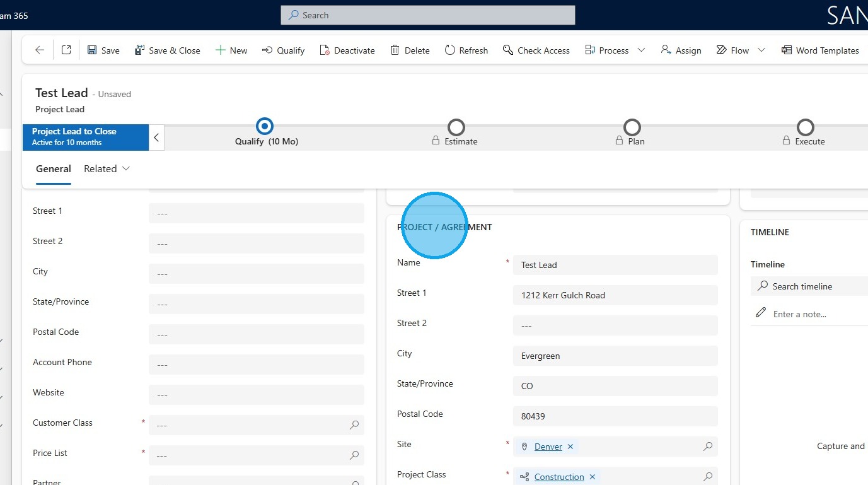Edit the Name field containing Test Lead
The width and height of the screenshot is (868, 485).
tap(615, 265)
